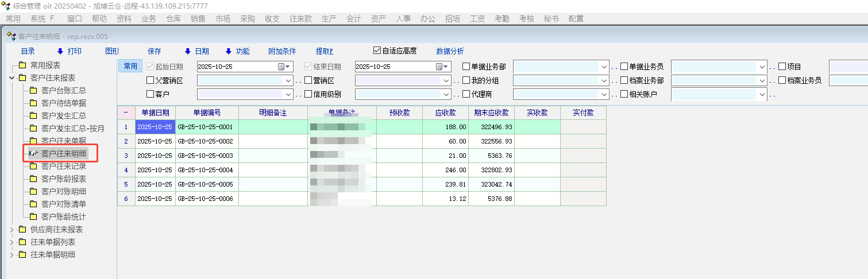Click the 客户对账清单 folder icon
The image size is (868, 279).
point(33,204)
